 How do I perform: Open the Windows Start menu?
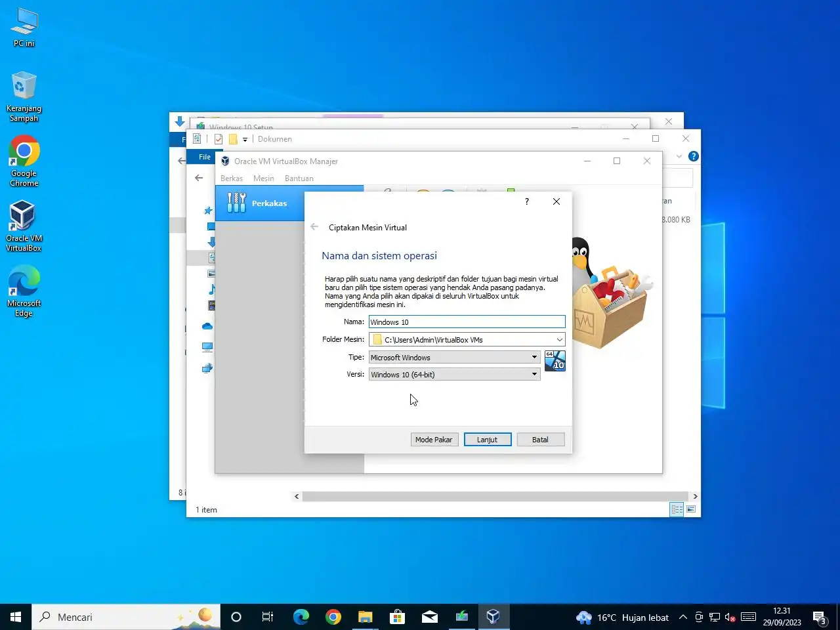tap(16, 617)
